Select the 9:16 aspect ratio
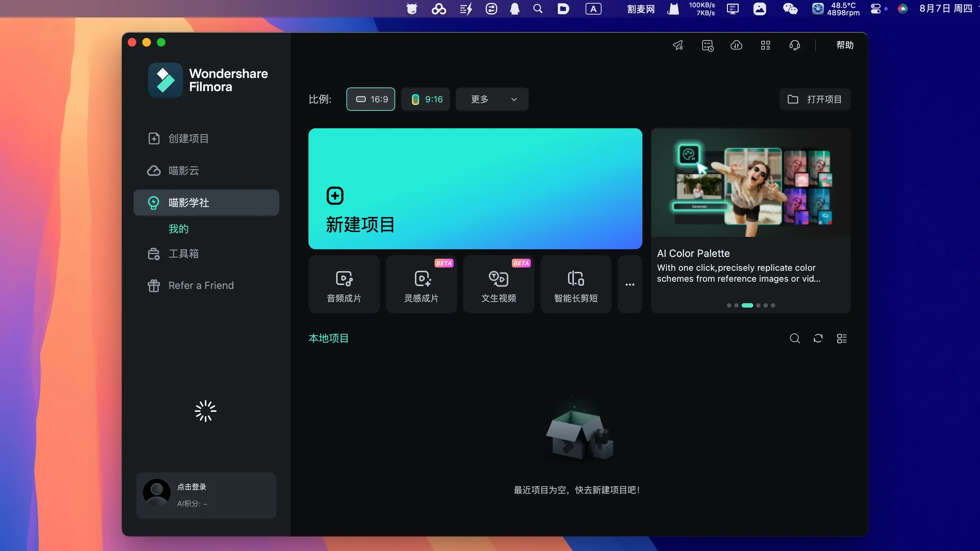The width and height of the screenshot is (980, 551). 425,99
